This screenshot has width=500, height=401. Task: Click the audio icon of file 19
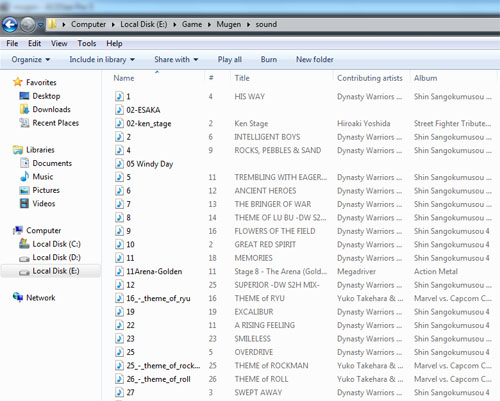pos(119,312)
